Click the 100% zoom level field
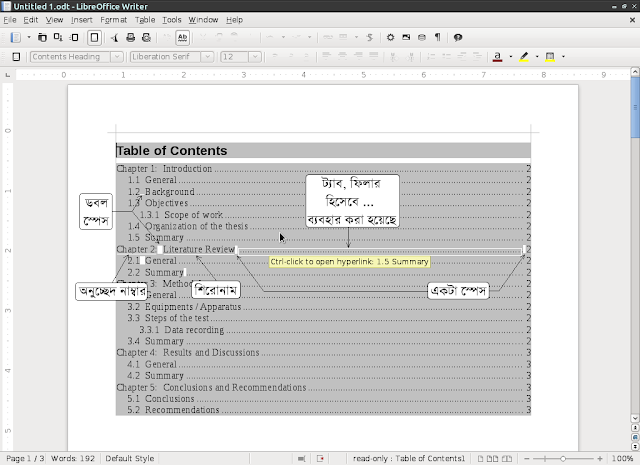The height and width of the screenshot is (465, 640). click(622, 458)
